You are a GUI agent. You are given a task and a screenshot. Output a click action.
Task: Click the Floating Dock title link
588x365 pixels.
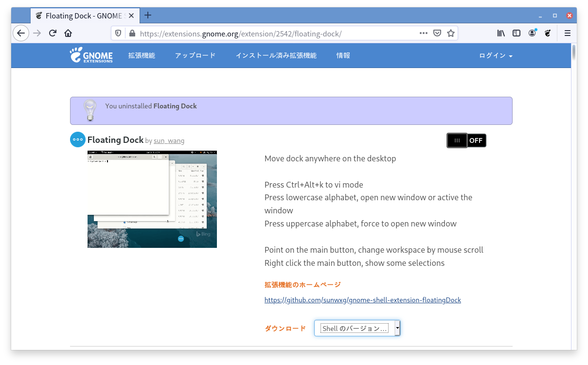click(x=115, y=140)
